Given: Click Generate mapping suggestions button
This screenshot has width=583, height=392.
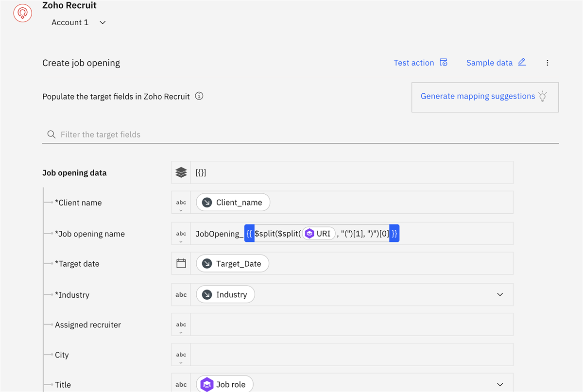Looking at the screenshot, I should (x=485, y=97).
